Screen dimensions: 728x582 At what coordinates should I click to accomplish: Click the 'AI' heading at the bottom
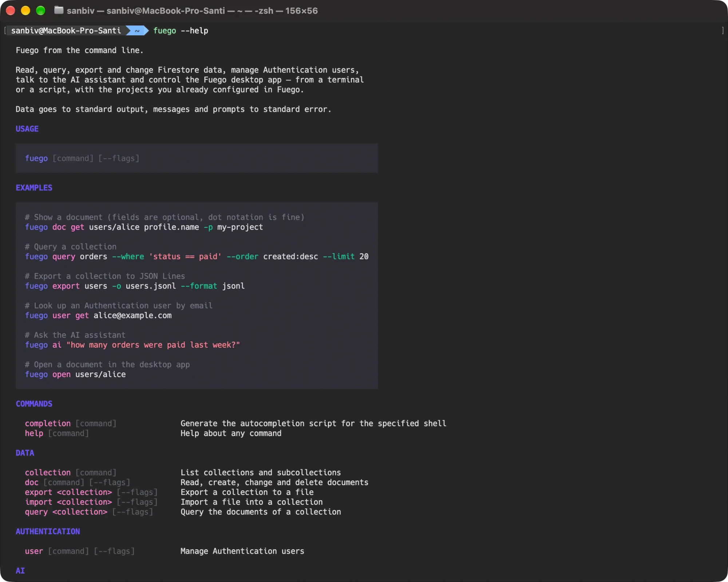20,571
